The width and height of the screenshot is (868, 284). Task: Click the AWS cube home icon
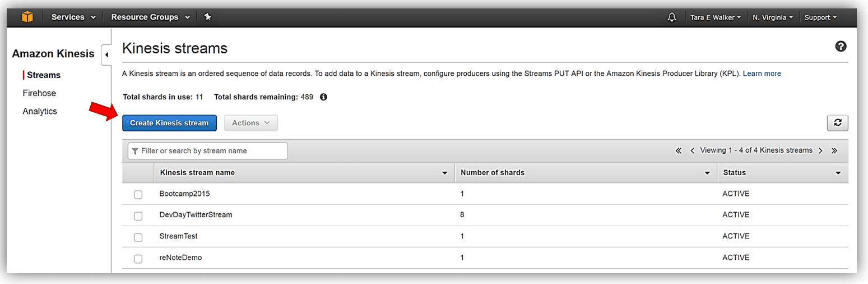pos(27,17)
